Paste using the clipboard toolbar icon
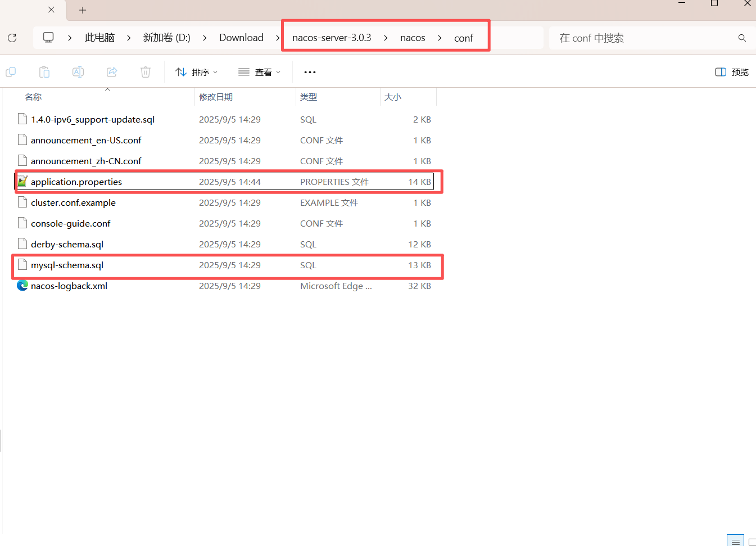Viewport: 756px width, 546px height. coord(44,72)
